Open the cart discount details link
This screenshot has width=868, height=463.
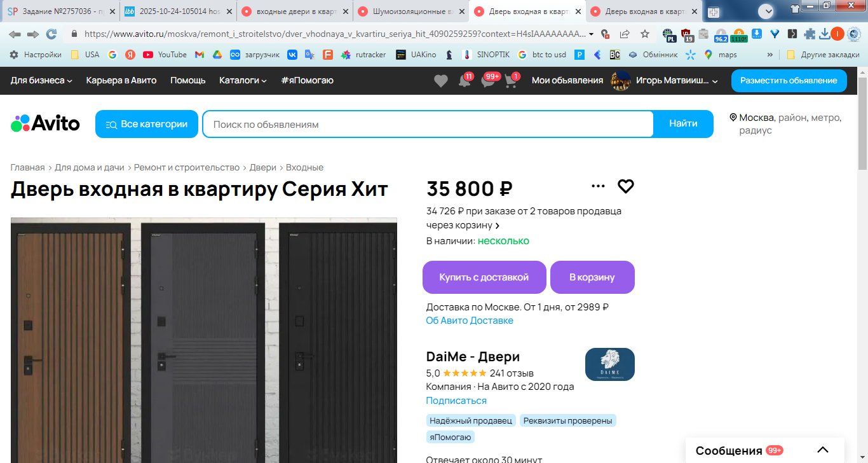click(524, 218)
